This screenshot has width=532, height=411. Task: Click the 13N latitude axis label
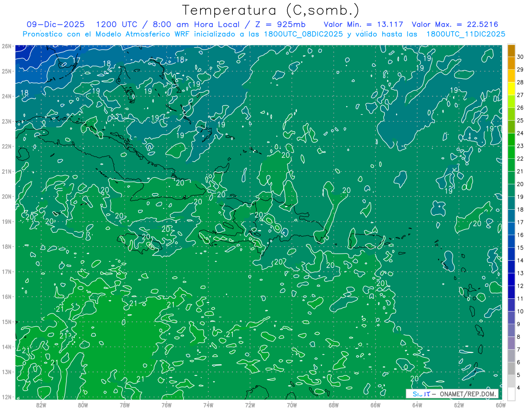pyautogui.click(x=7, y=372)
